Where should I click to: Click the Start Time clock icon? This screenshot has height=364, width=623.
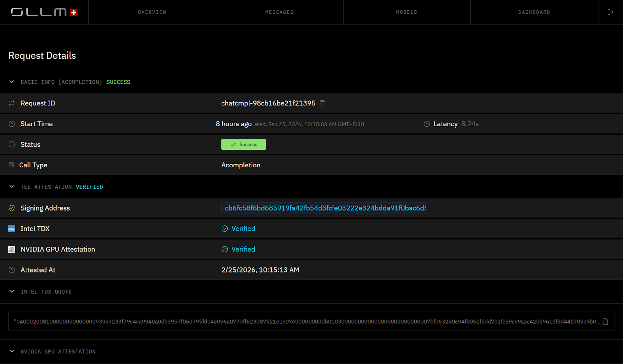click(x=12, y=124)
